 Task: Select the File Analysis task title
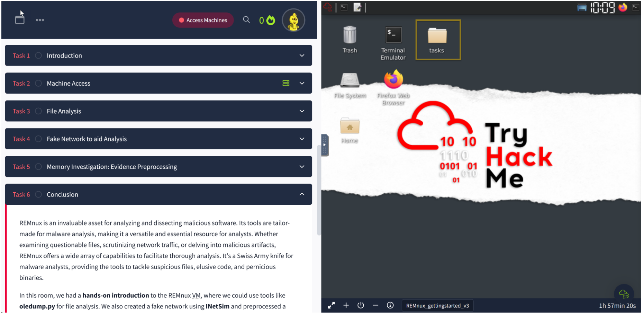tap(64, 111)
